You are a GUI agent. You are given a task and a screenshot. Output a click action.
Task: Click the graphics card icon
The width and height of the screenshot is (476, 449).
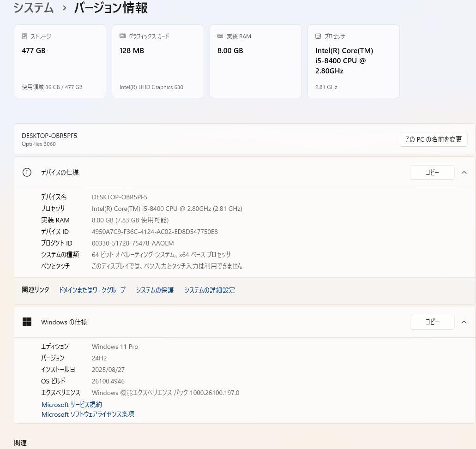pyautogui.click(x=122, y=36)
